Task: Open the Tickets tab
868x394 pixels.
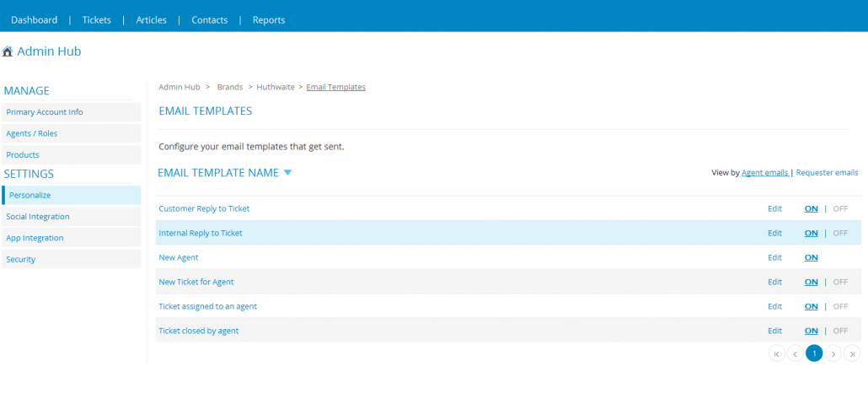Action: coord(97,20)
